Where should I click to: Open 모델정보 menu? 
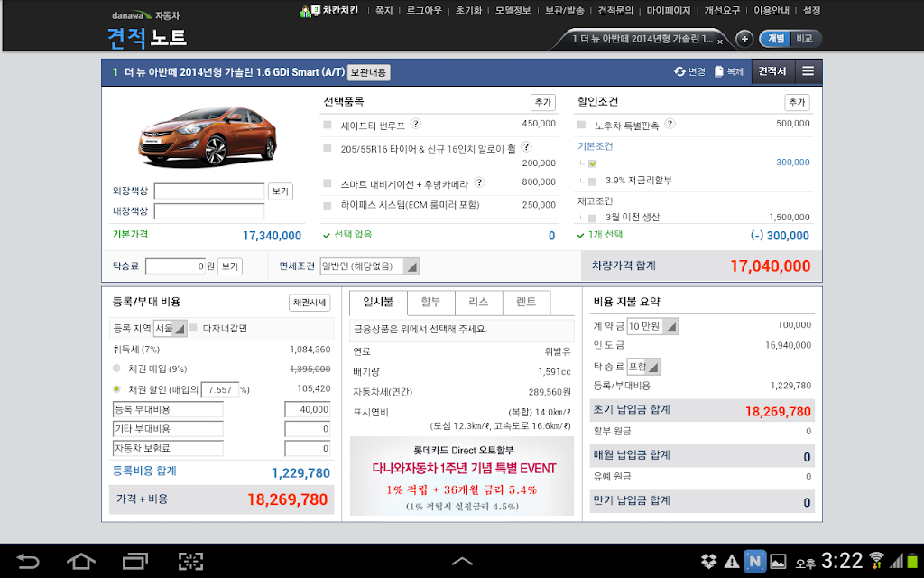click(x=513, y=11)
